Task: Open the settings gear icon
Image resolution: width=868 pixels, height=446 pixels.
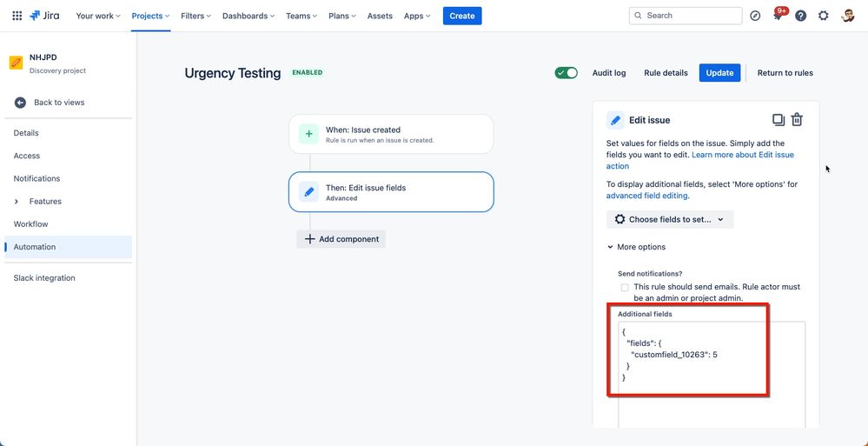Action: 823,16
